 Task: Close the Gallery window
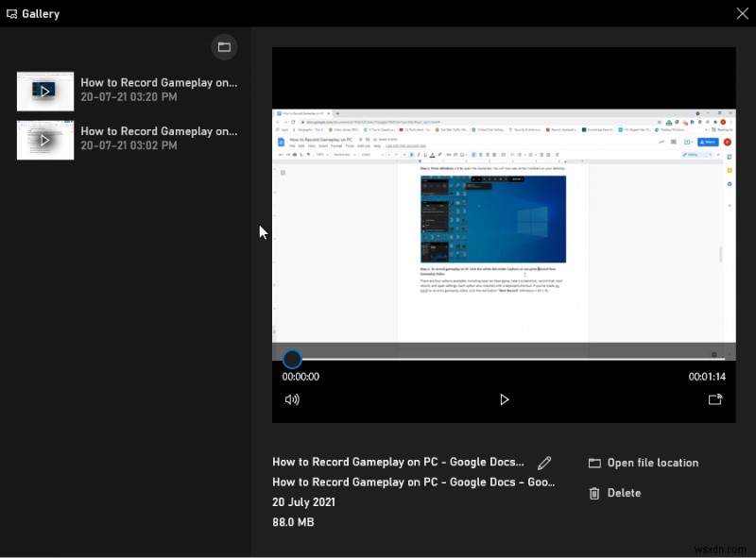coord(742,13)
